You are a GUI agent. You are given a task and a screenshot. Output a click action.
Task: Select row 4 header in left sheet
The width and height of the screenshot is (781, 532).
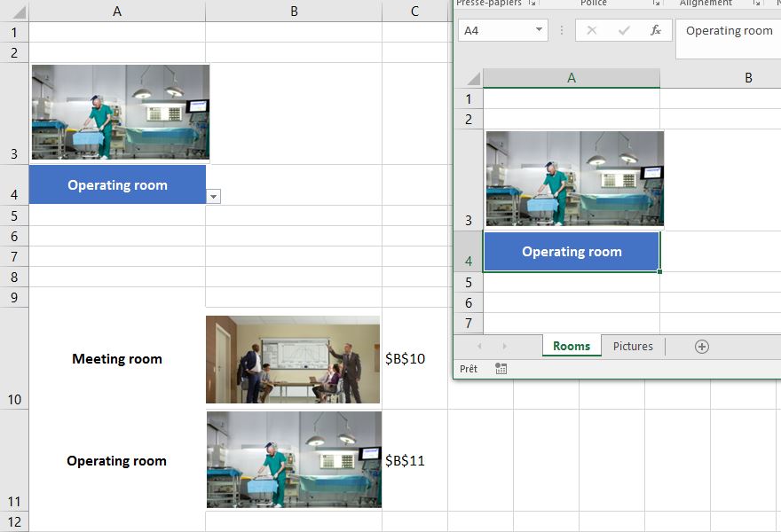pos(14,184)
